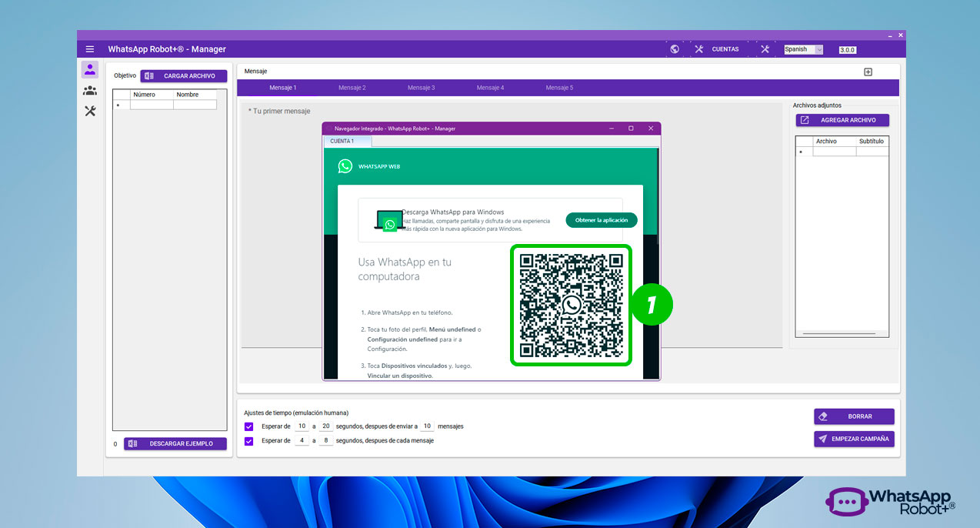The height and width of the screenshot is (528, 980).
Task: Click the WhatsApp Windows laptop icon
Action: point(390,221)
